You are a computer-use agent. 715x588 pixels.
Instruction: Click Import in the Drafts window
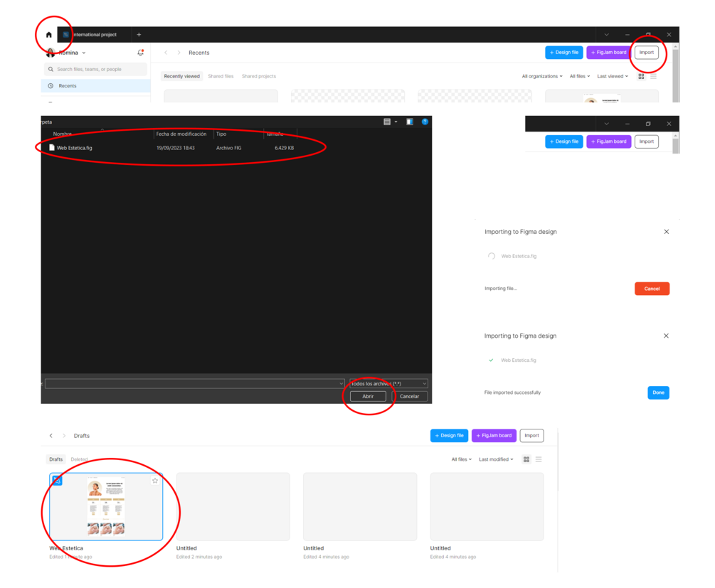531,435
